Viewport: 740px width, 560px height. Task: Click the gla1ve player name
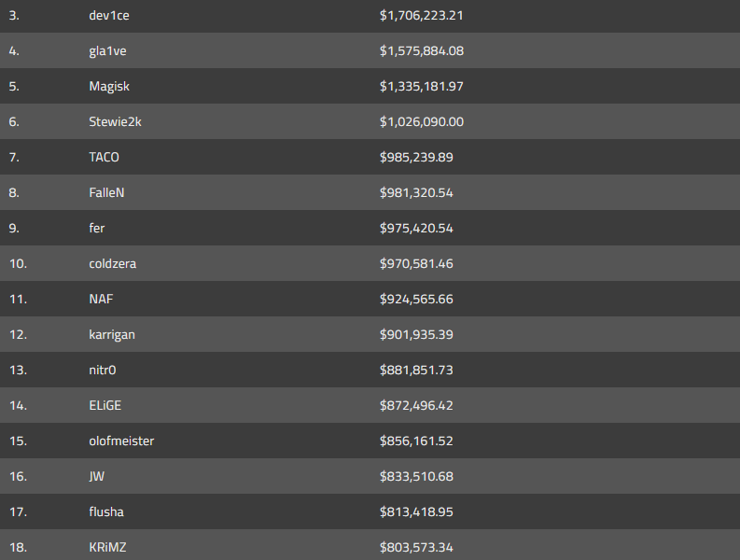tap(107, 51)
